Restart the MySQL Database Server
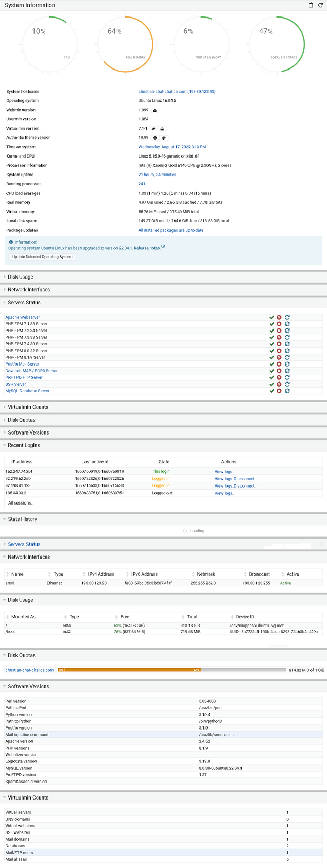This screenshot has width=327, height=868. pos(287,391)
